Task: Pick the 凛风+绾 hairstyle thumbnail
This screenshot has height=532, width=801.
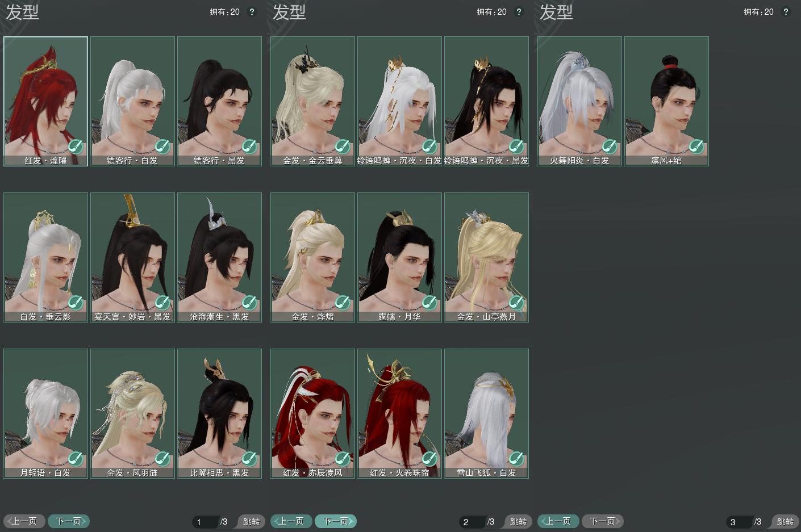Action: pyautogui.click(x=667, y=102)
